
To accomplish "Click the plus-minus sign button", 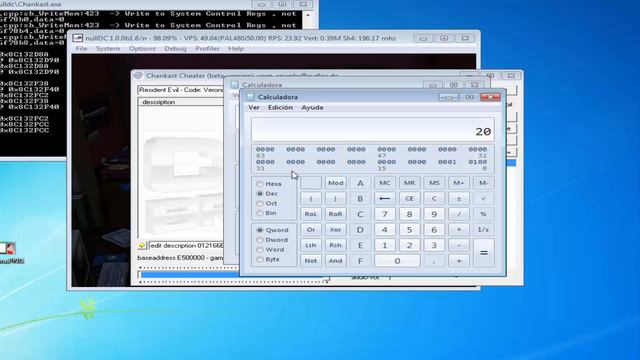I will [459, 198].
